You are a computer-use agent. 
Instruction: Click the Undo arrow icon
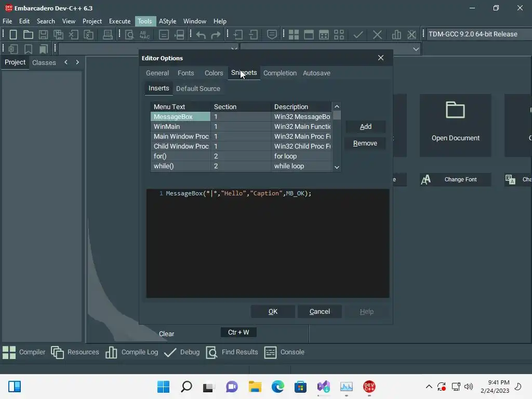pos(201,35)
